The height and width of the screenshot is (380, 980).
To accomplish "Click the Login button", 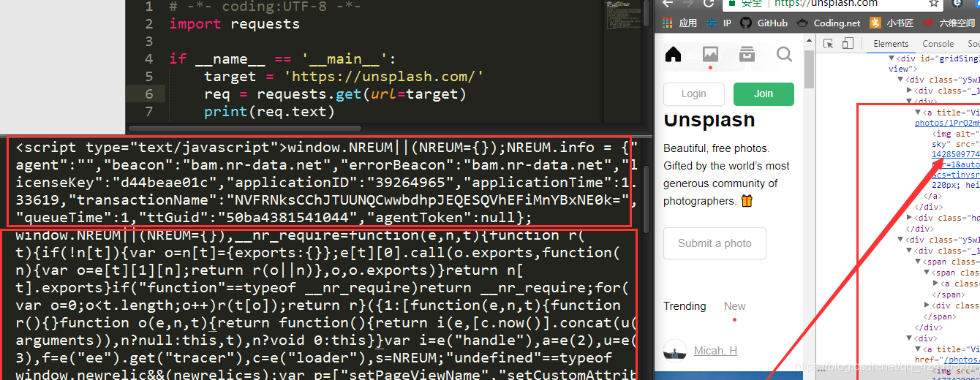I will (694, 94).
